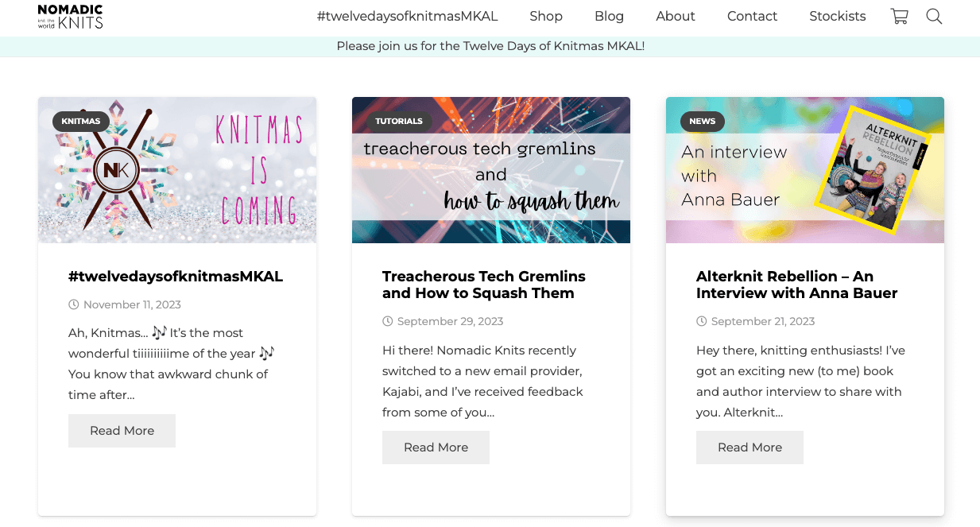Open the Shop menu item
980x527 pixels.
point(546,16)
